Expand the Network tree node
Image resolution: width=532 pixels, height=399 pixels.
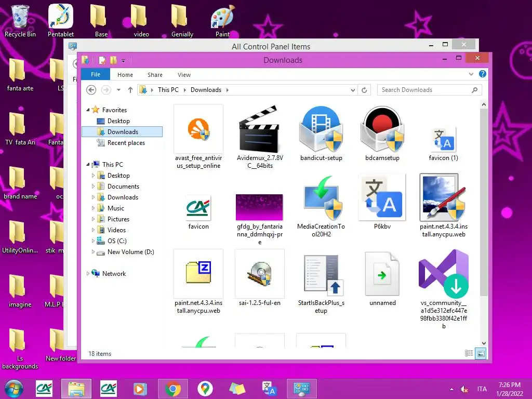tap(88, 273)
